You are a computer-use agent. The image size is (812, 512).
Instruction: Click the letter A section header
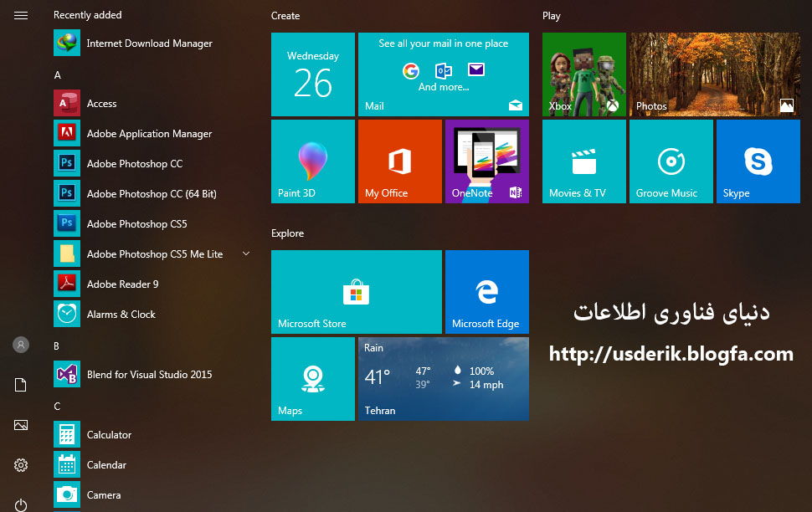[x=58, y=75]
